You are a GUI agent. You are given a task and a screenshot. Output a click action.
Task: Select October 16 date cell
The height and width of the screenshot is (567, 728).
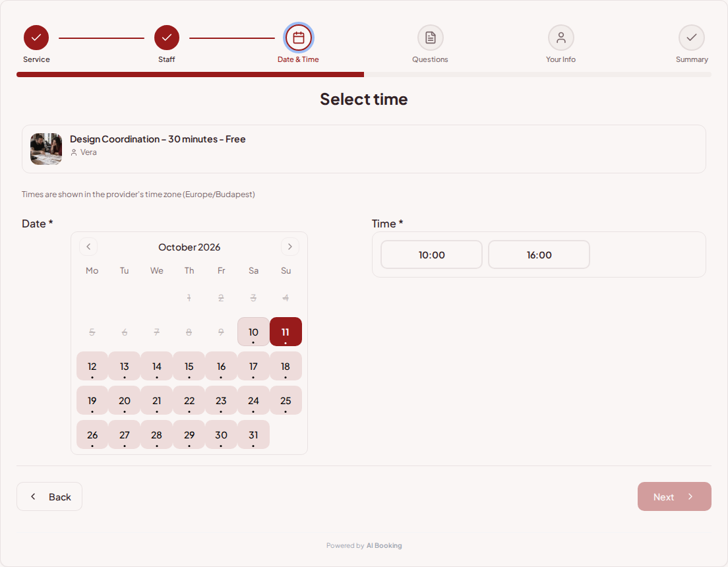point(221,366)
